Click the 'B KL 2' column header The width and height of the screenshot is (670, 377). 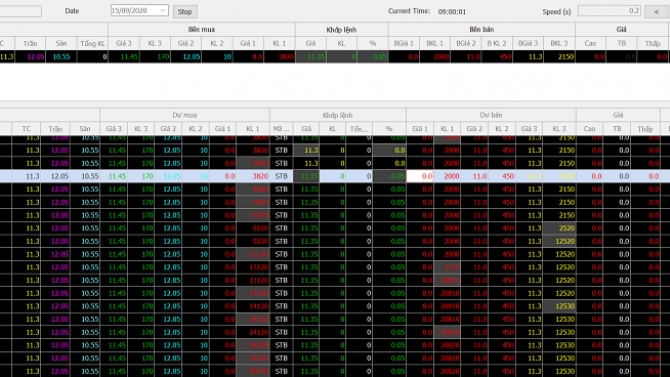(x=497, y=43)
